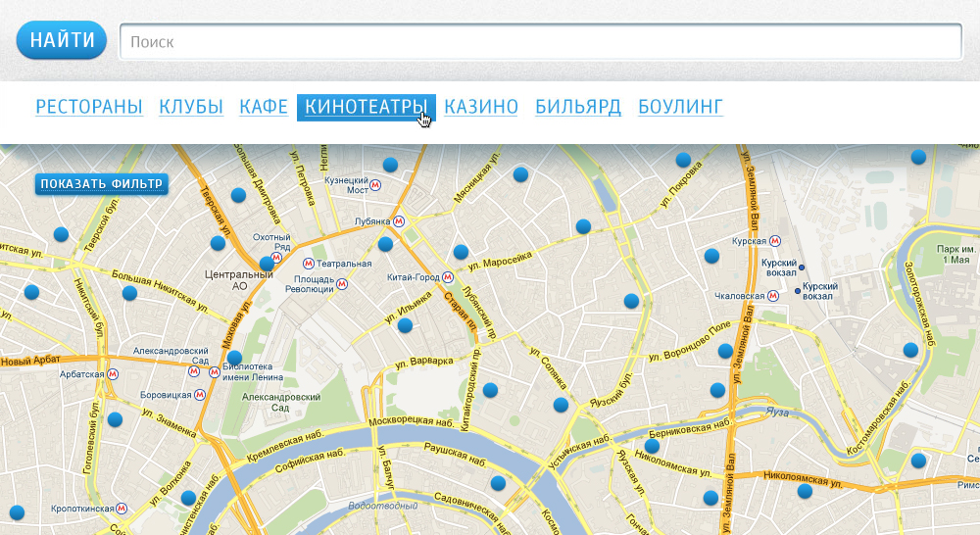Screen dimensions: 980x535
Task: Click the Китай-Город metro icon
Action: [x=447, y=278]
